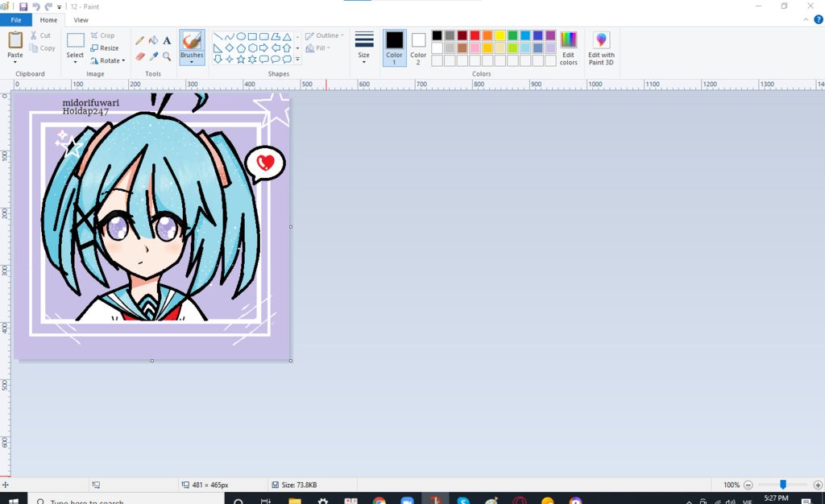The image size is (825, 504).
Task: Select Color 2 background box
Action: pos(418,48)
